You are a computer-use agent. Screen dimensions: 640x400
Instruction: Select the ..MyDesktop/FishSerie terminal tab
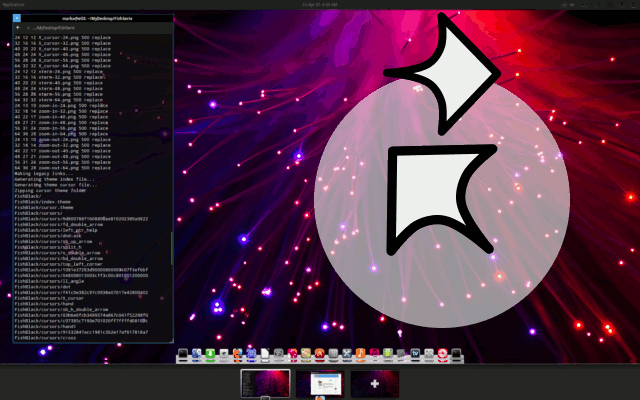(55, 28)
